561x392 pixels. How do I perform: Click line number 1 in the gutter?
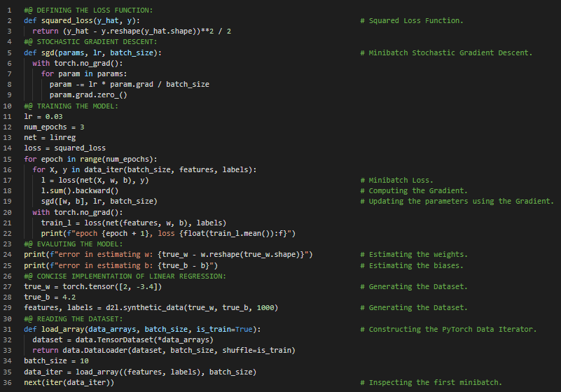[8, 9]
